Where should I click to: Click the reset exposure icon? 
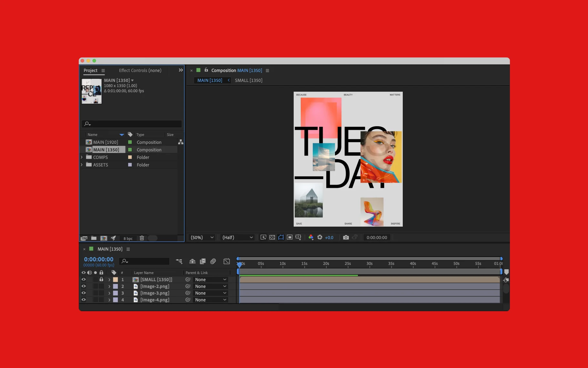[320, 237]
